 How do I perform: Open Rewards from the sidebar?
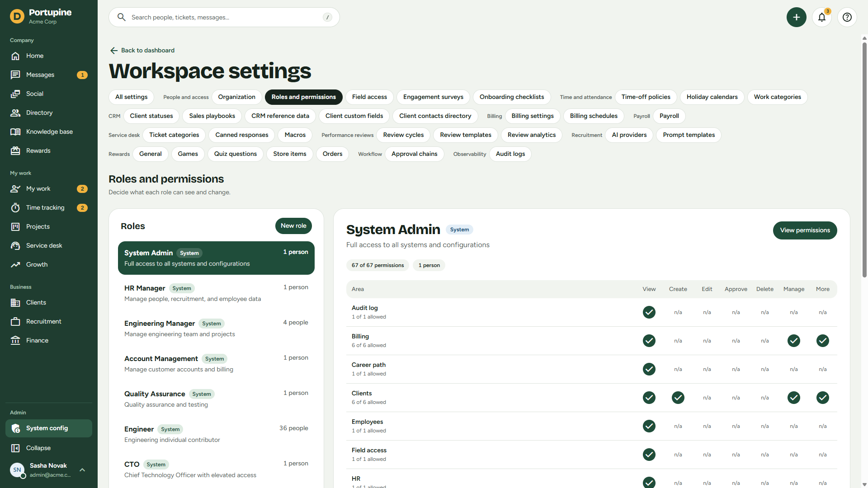[49, 151]
